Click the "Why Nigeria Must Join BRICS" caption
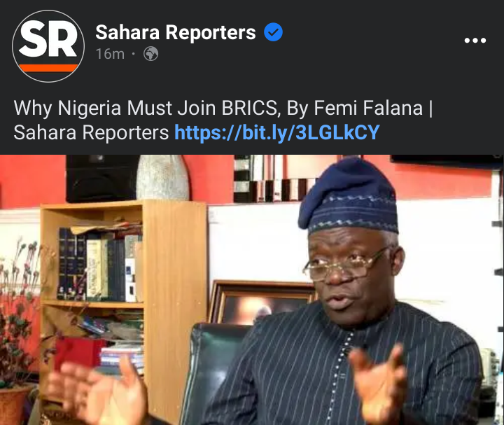The image size is (504, 425). (x=146, y=108)
